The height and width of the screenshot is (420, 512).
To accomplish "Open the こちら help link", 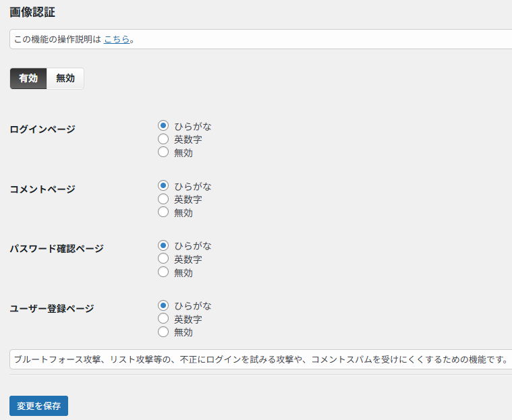I will [117, 39].
